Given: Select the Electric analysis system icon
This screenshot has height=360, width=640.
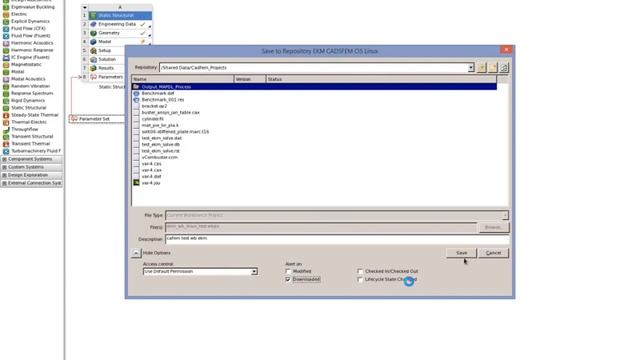Looking at the screenshot, I should pos(6,14).
